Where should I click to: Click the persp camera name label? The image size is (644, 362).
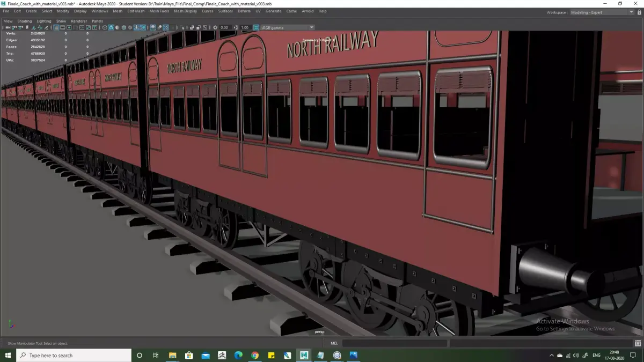coord(320,332)
